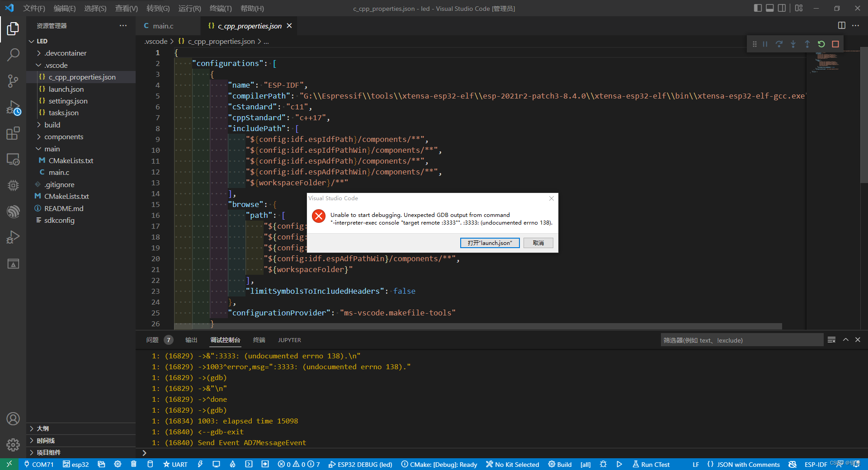
Task: Switch to the 问题 problems tab
Action: coord(159,340)
